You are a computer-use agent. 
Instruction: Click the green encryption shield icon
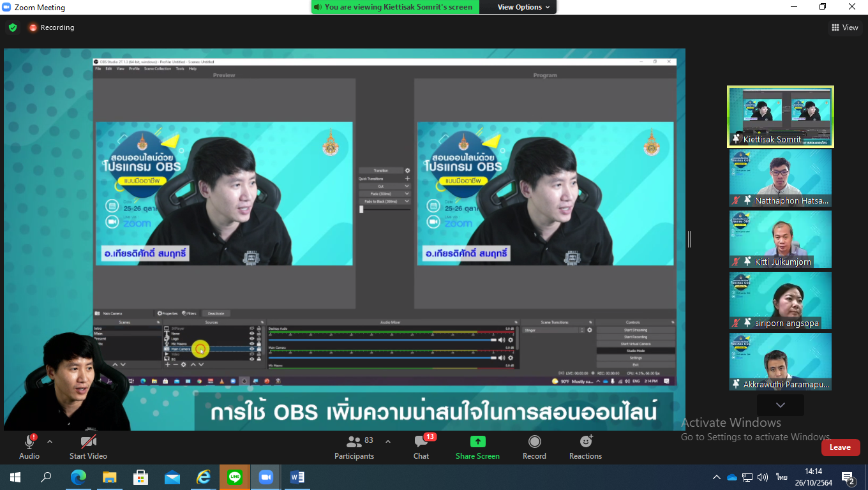[13, 27]
